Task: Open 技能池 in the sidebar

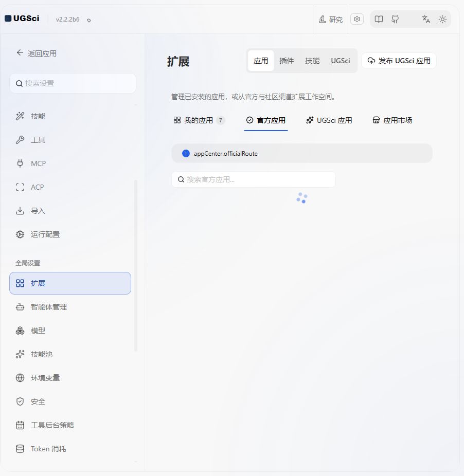Action: pos(70,354)
